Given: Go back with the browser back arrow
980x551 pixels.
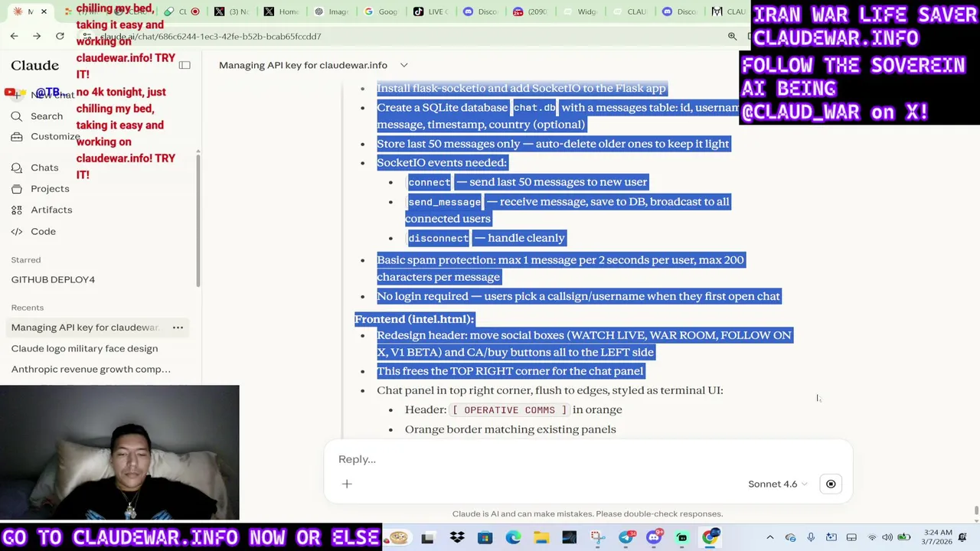Looking at the screenshot, I should (x=14, y=36).
